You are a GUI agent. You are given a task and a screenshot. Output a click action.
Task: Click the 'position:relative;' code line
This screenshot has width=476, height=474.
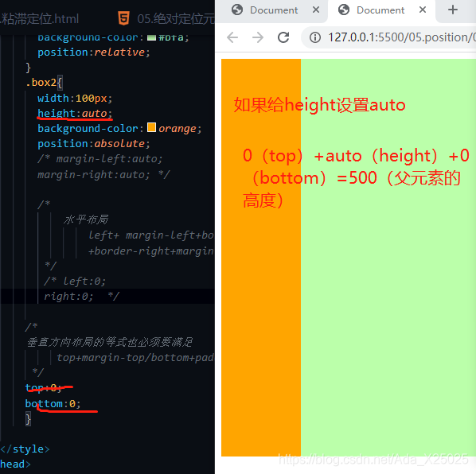coord(93,52)
